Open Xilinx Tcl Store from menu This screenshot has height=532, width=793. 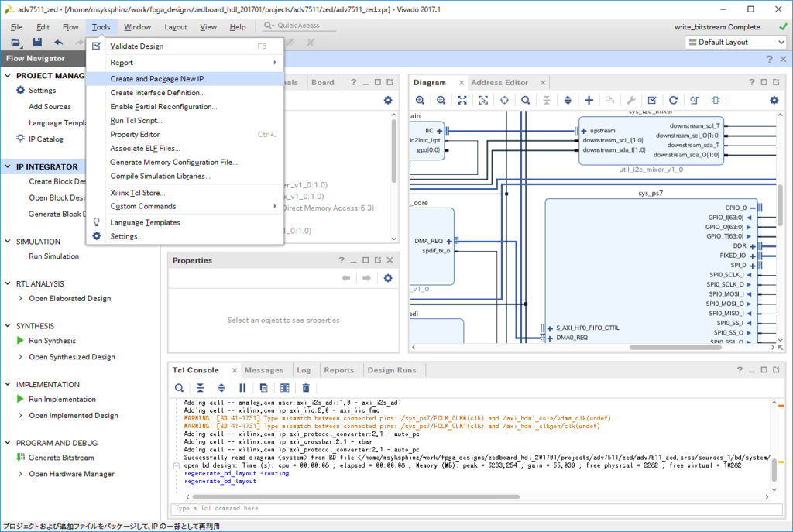pyautogui.click(x=185, y=193)
